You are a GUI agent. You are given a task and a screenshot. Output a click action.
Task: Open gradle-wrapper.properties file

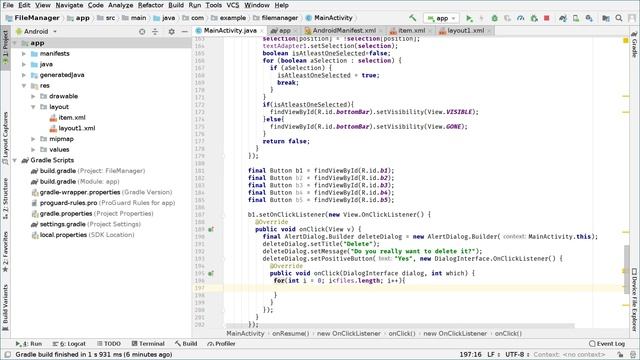click(102, 192)
